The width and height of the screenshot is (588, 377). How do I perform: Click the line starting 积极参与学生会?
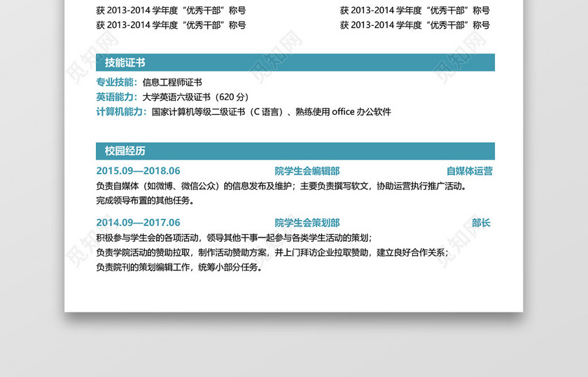click(234, 238)
